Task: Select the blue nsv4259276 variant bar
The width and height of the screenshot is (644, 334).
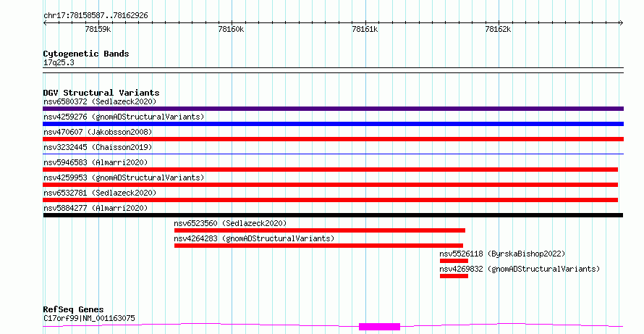Action: (333, 124)
